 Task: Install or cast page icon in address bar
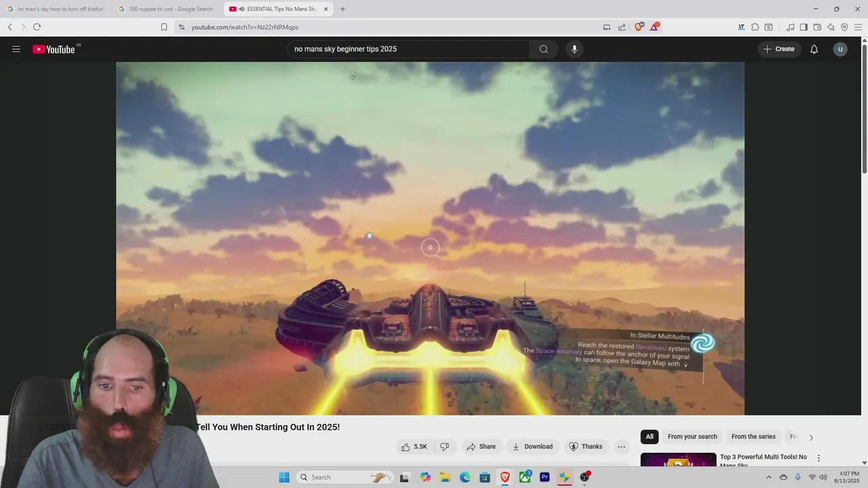tap(607, 27)
